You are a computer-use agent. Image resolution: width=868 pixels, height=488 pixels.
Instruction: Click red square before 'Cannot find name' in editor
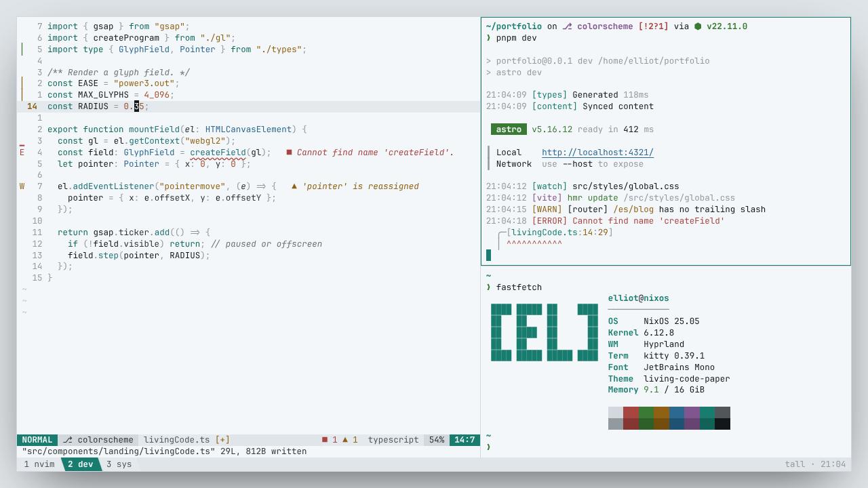pyautogui.click(x=289, y=152)
